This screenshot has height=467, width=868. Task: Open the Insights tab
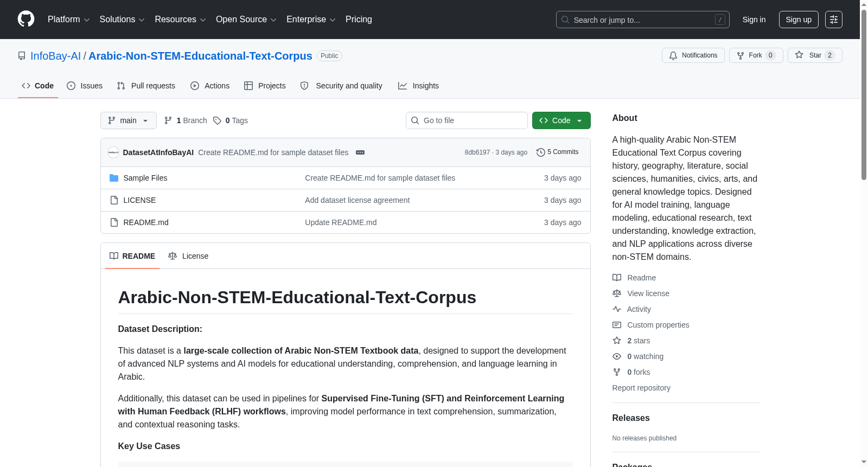[x=418, y=86]
